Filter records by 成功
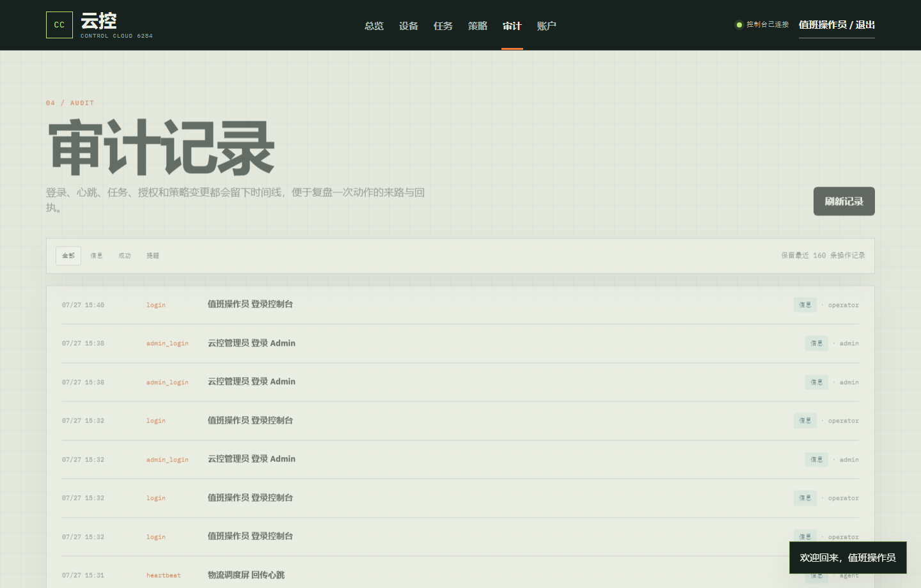 (x=125, y=256)
